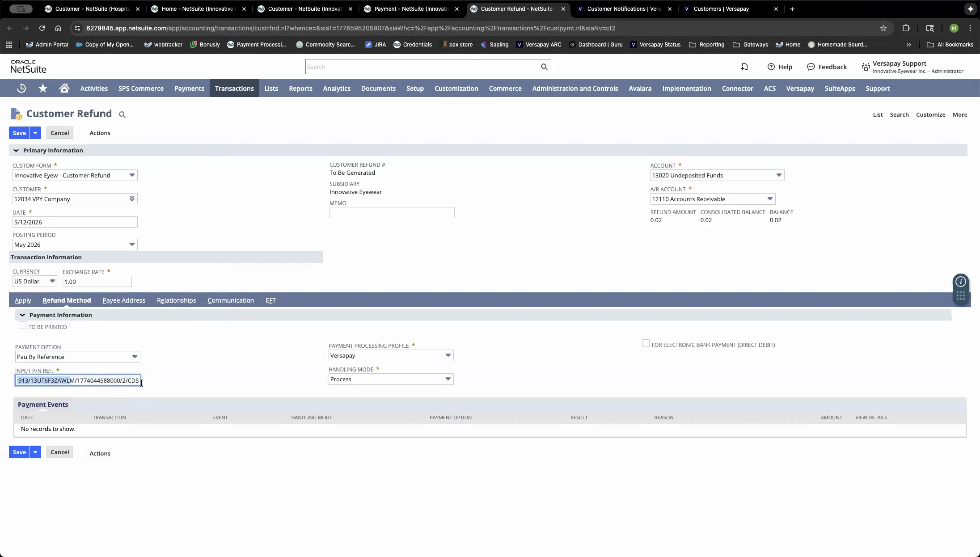
Task: Click the top Save button
Action: pyautogui.click(x=19, y=133)
